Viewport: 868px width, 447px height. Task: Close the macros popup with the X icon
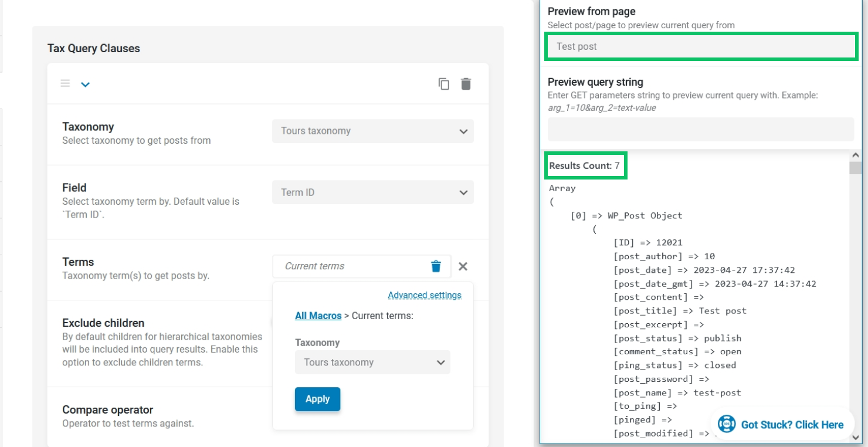click(463, 266)
